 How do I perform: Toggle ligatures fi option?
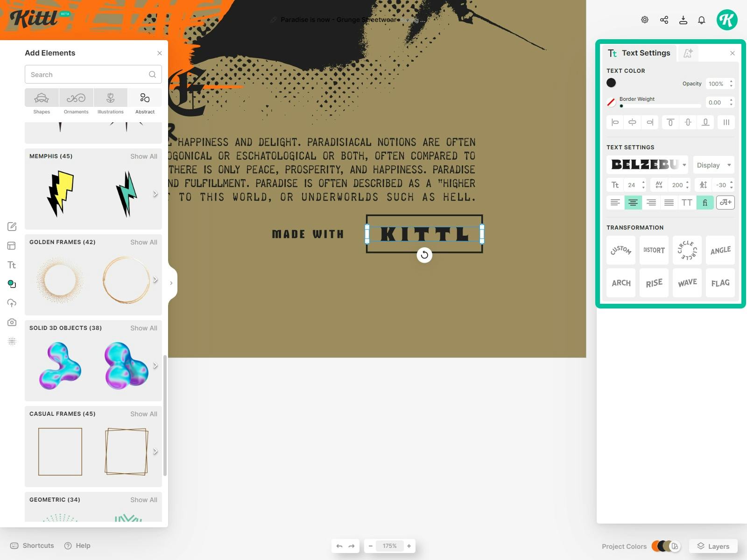point(705,203)
